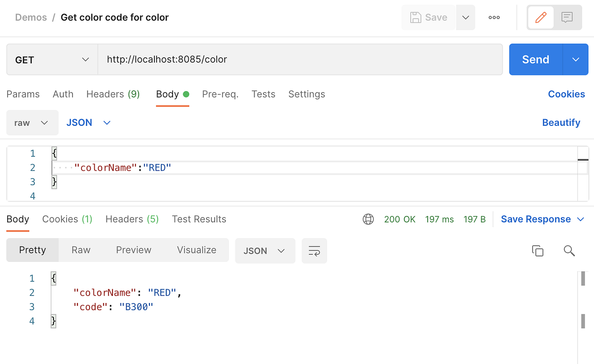The image size is (594, 364).
Task: Open the GET method dropdown
Action: [51, 59]
